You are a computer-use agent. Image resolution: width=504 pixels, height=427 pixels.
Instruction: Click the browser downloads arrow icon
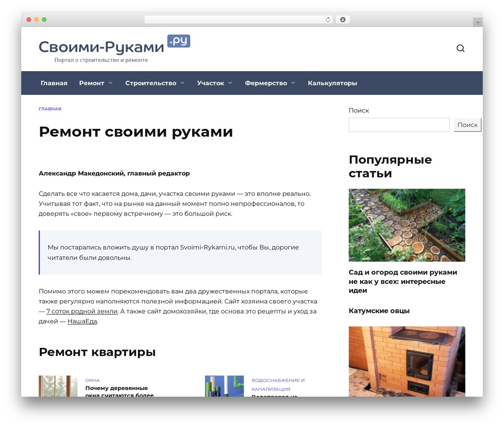click(x=343, y=20)
